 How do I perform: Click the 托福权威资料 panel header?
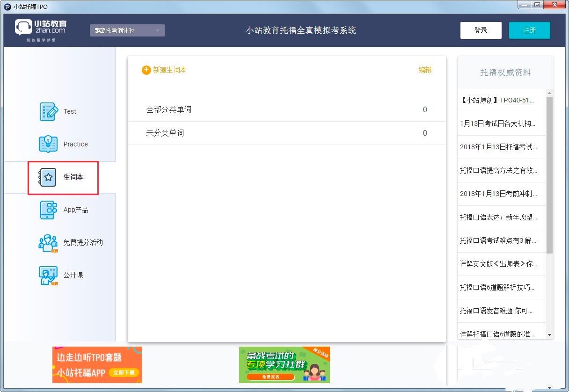[505, 73]
